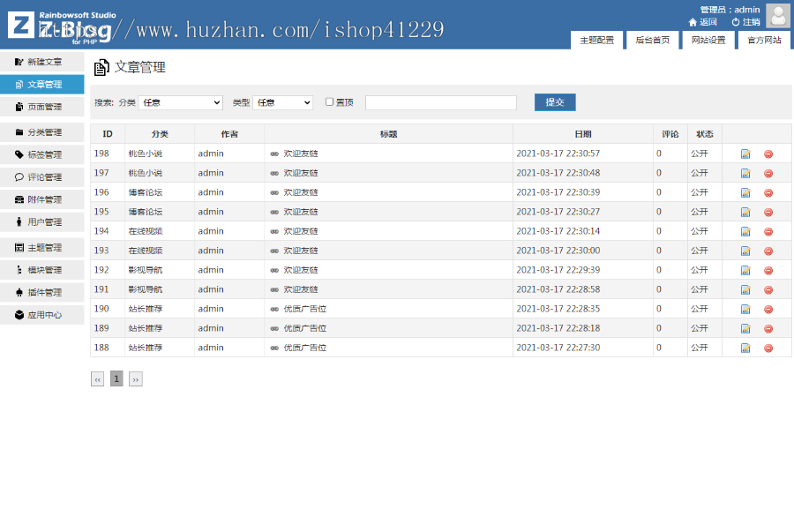Click the Z-Blog logo
This screenshot has height=532, width=794.
click(60, 26)
